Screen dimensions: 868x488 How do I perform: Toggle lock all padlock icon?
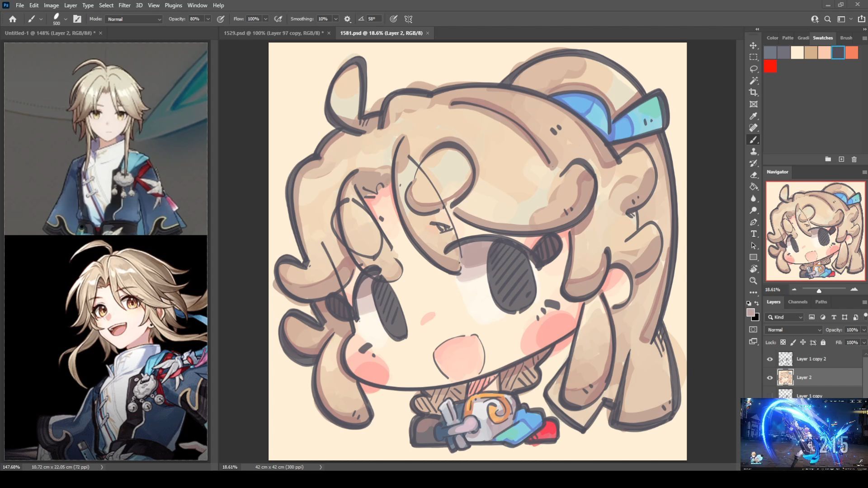point(823,343)
